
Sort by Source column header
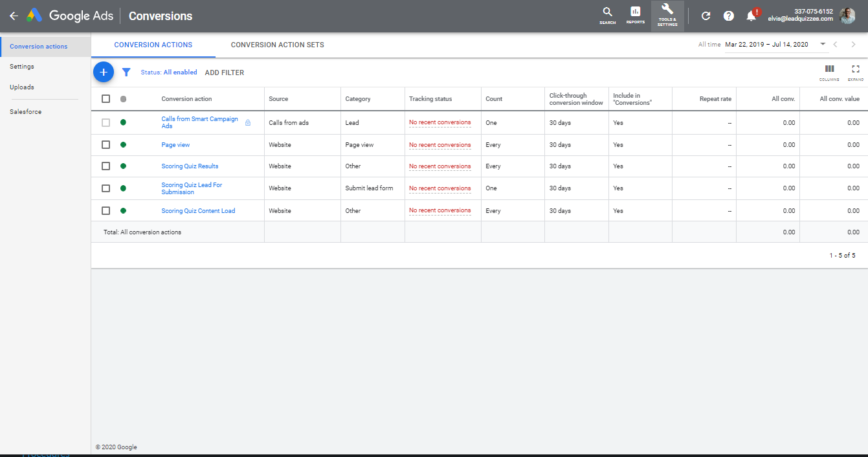click(278, 99)
